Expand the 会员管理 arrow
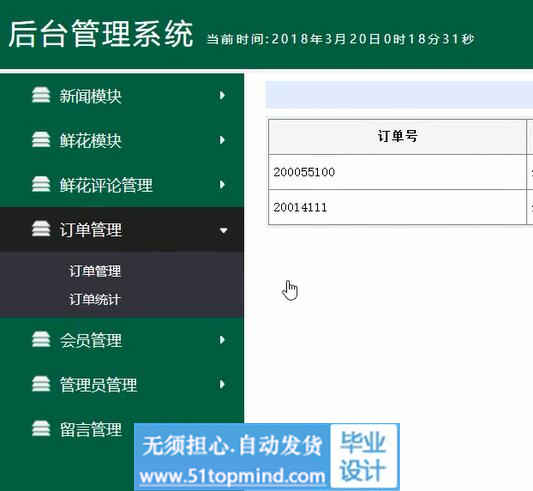Image resolution: width=533 pixels, height=491 pixels. tap(222, 339)
